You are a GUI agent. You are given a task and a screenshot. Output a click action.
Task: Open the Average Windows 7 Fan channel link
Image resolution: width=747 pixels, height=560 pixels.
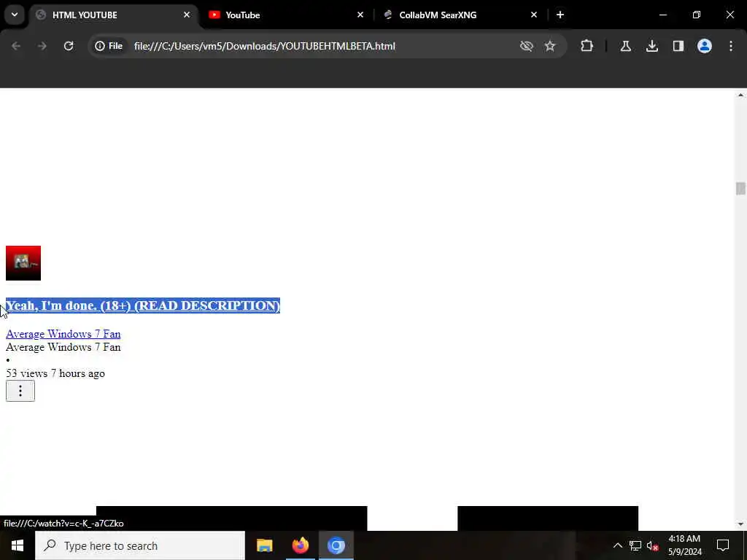[63, 334]
